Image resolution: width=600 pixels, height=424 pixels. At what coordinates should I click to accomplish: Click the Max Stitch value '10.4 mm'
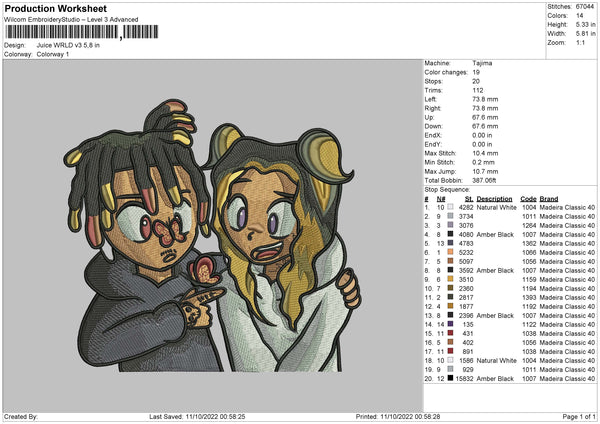click(x=485, y=153)
